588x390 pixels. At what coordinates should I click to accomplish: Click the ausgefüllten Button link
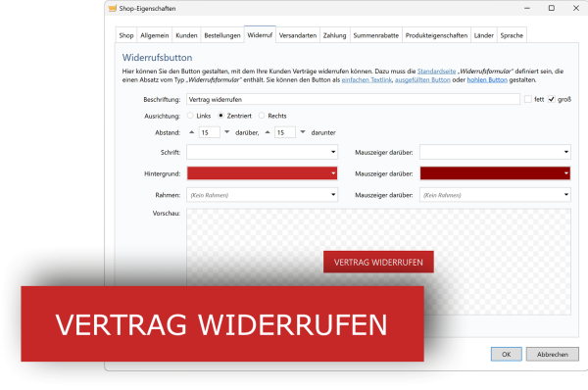pos(422,79)
